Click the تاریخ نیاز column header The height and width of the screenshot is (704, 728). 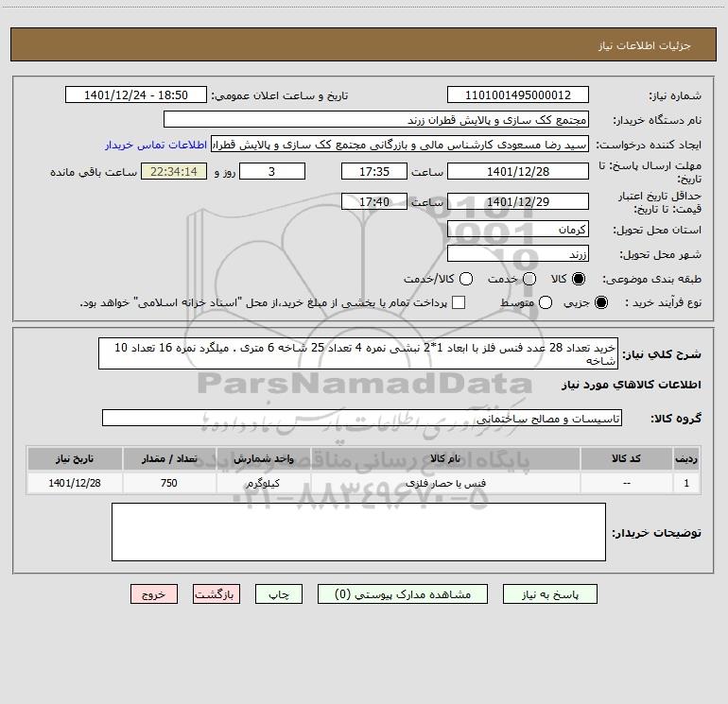tap(75, 458)
